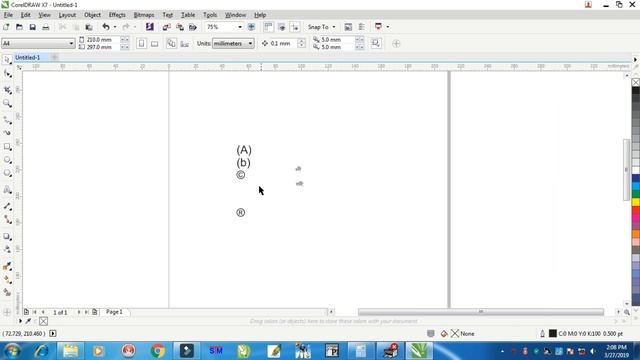Click the nudge distance 0.1 mm field
Screen dimensions: 640x360
(284, 43)
